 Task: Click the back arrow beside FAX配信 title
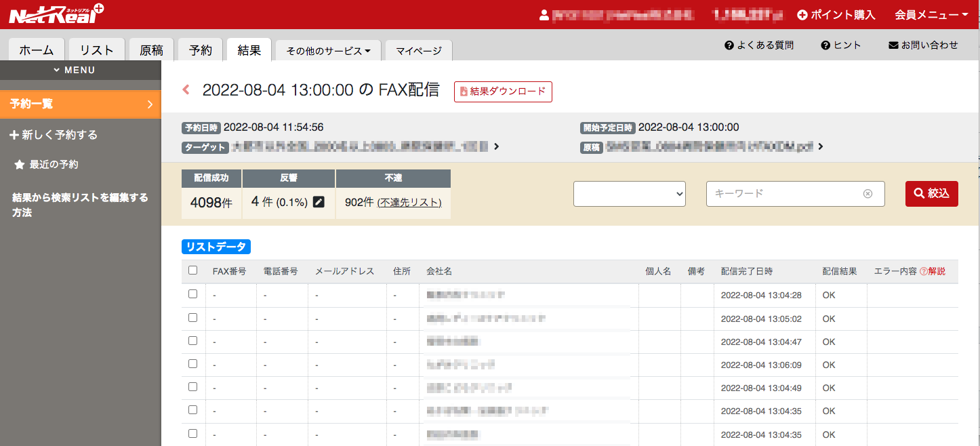[186, 89]
